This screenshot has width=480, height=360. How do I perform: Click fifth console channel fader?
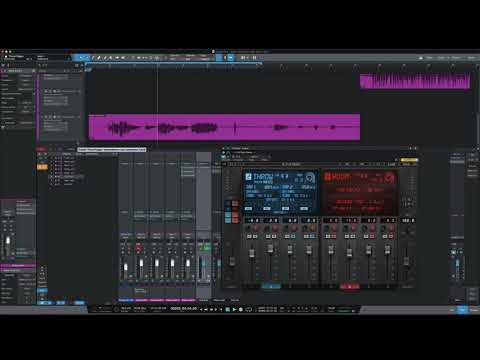pyautogui.click(x=188, y=263)
